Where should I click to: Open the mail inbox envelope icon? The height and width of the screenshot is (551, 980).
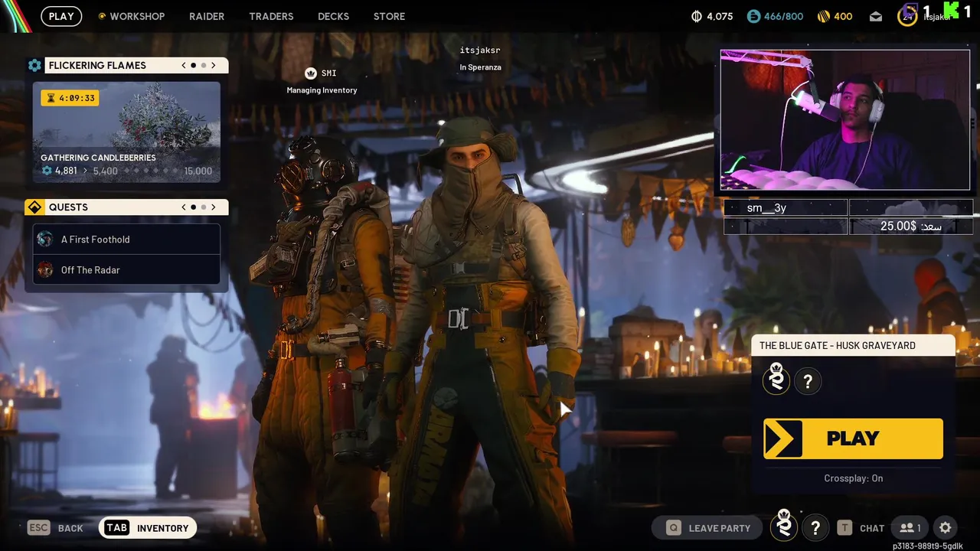(x=876, y=16)
